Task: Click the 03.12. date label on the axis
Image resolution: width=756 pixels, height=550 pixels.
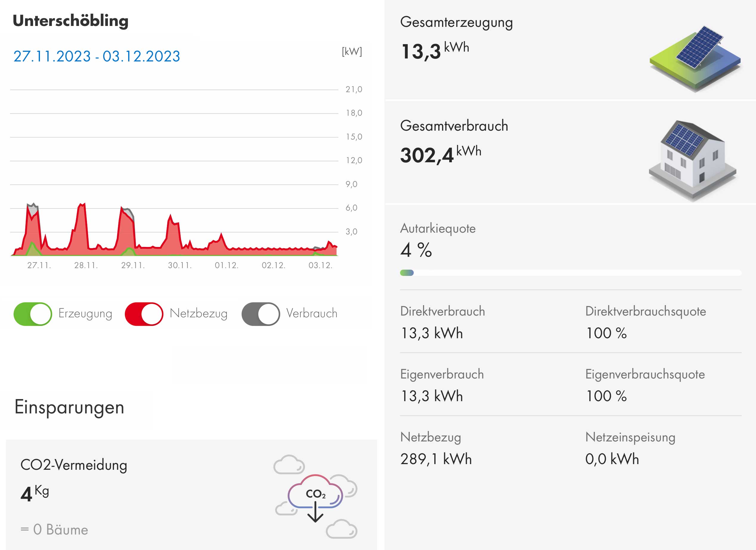Action: pos(320,265)
